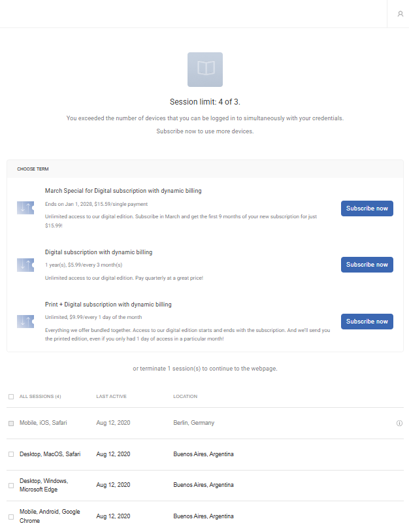Click the Choose Term section header
Screen dimensions: 409x532
tap(33, 169)
